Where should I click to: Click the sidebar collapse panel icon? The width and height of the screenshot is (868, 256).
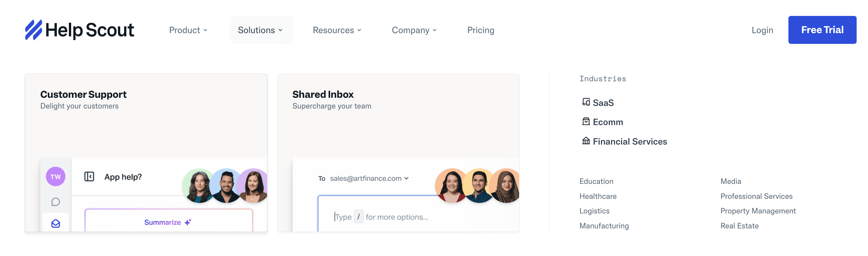(89, 176)
